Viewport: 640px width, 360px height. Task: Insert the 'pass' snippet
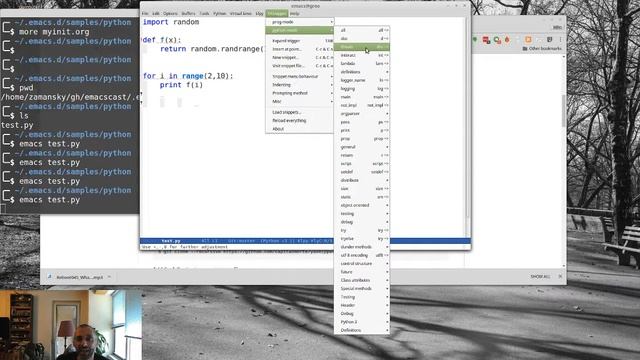[362, 122]
